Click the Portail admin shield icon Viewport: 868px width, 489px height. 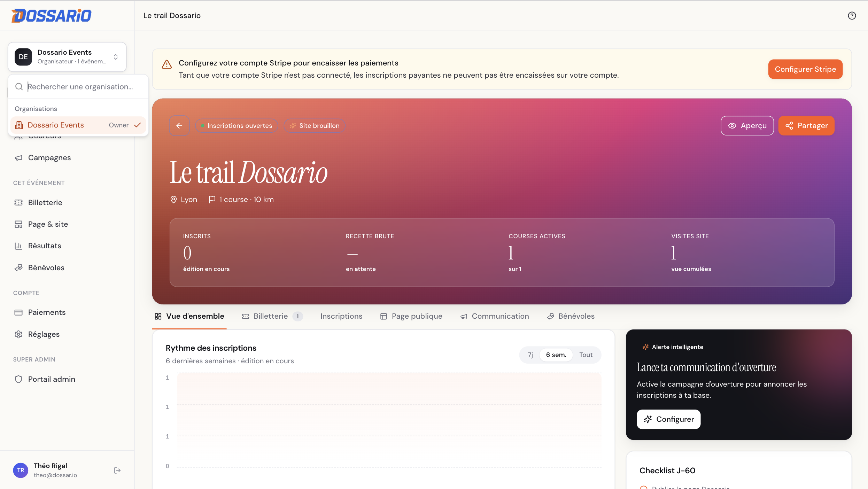(18, 379)
